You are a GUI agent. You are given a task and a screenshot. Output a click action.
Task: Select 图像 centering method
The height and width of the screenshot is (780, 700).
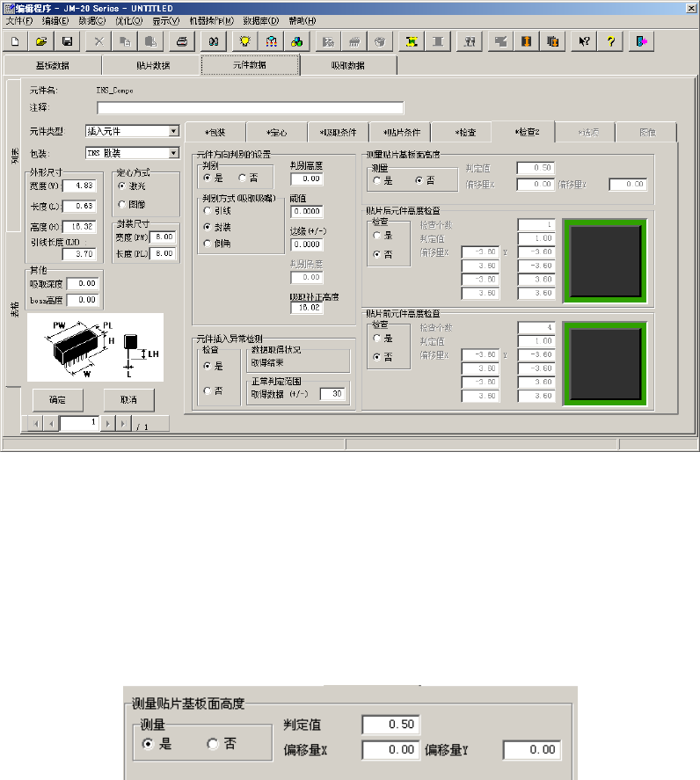click(x=122, y=204)
